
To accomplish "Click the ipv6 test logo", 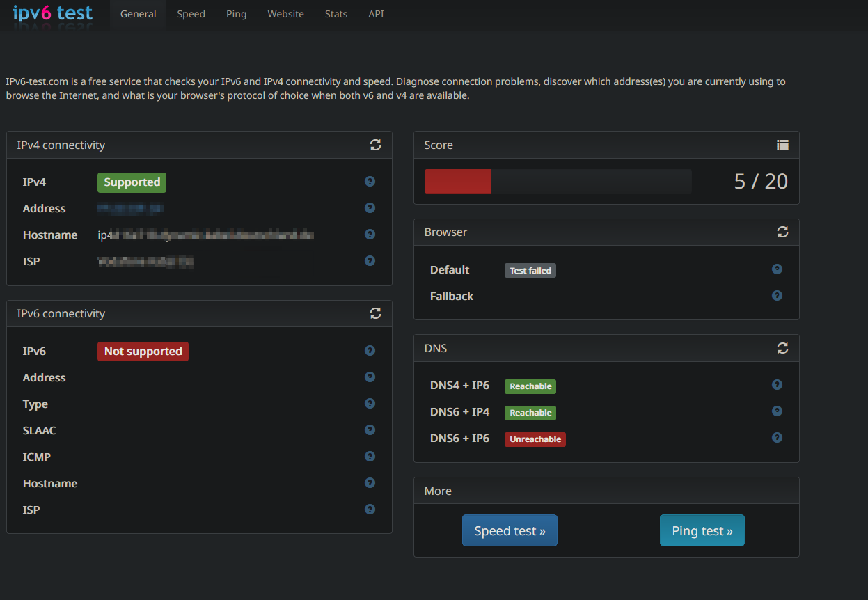I will pyautogui.click(x=52, y=13).
